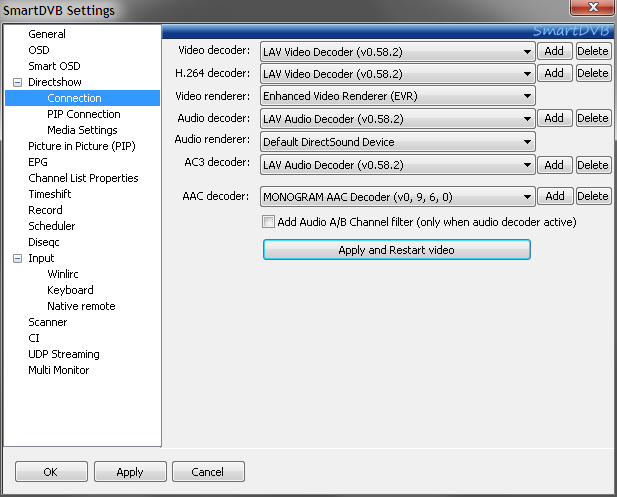Open EPG settings

[x=38, y=162]
